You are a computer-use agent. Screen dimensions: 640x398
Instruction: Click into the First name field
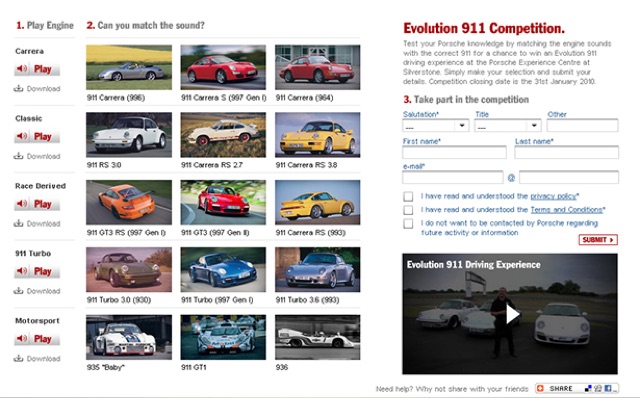click(454, 152)
